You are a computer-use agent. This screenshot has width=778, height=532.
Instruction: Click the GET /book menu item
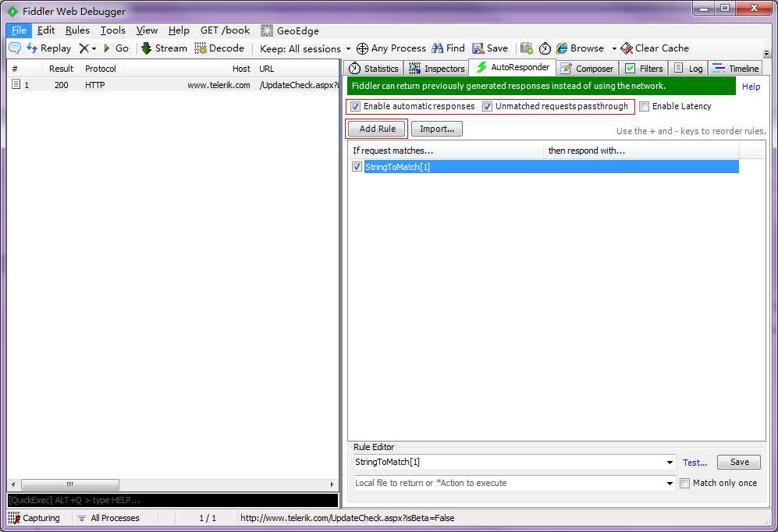click(x=225, y=30)
